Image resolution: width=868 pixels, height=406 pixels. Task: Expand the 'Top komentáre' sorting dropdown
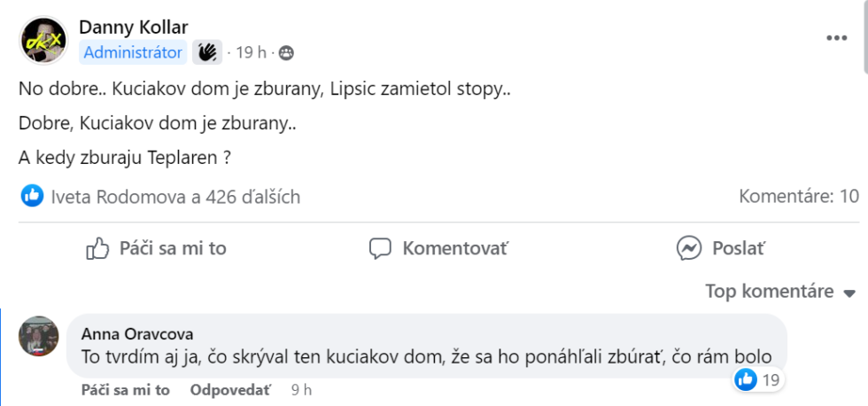point(780,292)
